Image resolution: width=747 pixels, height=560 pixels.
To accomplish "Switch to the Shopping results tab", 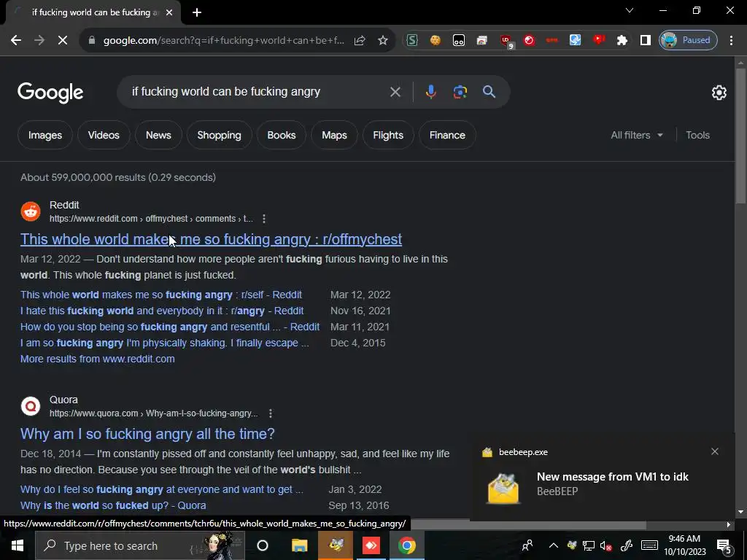I will (x=219, y=135).
